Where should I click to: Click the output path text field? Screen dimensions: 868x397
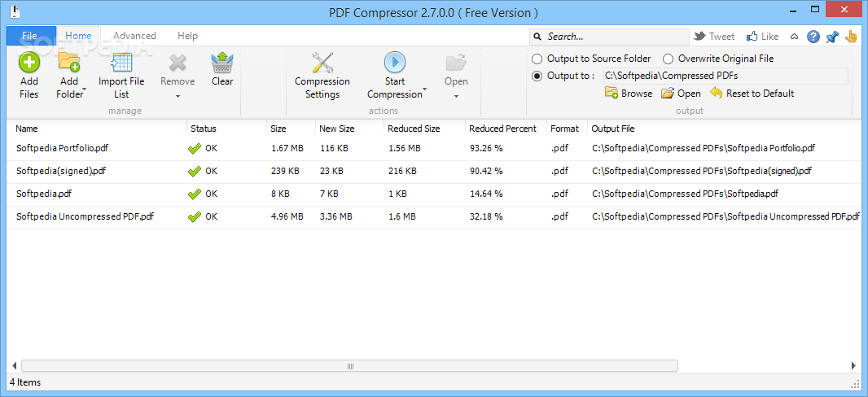[726, 76]
